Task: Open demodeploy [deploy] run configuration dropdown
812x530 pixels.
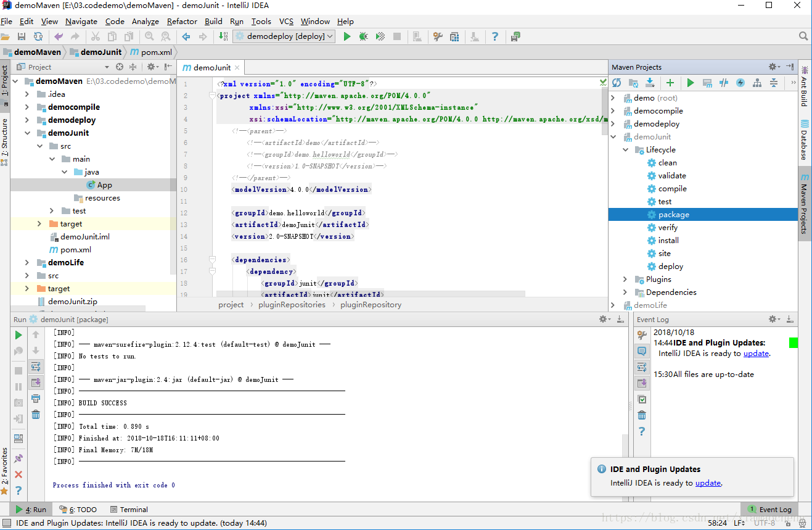Action: point(284,36)
